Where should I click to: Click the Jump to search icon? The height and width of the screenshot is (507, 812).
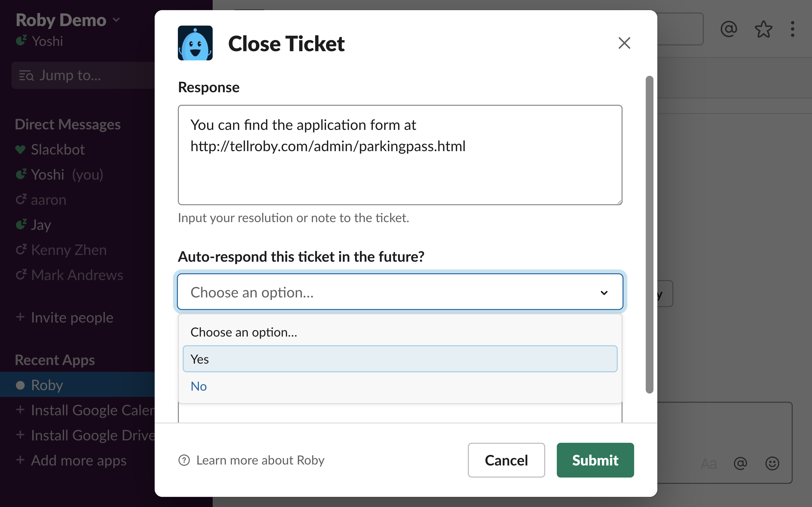26,75
